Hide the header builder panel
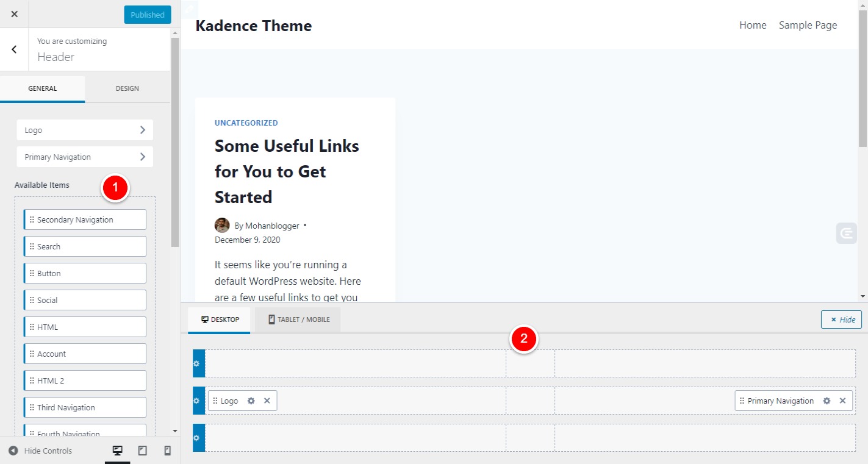 point(841,319)
